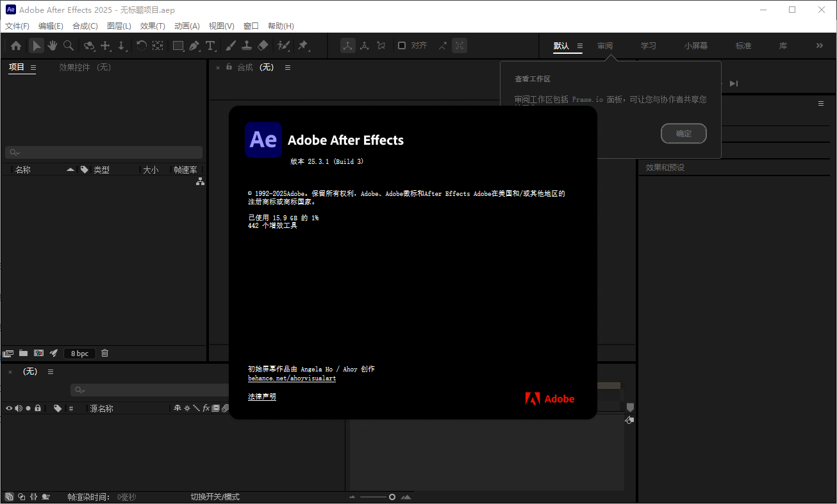Switch to the 小屏幕 workspace
Screen dimensions: 837x504
[x=696, y=46]
